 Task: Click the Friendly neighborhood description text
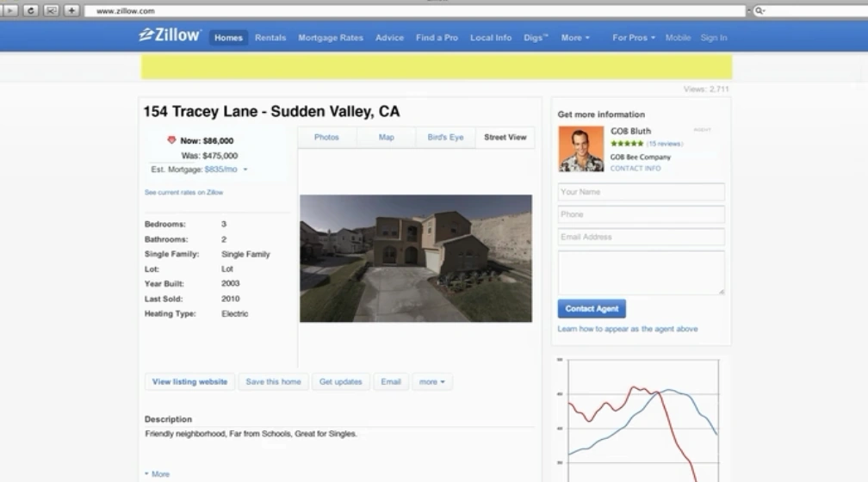(x=251, y=434)
